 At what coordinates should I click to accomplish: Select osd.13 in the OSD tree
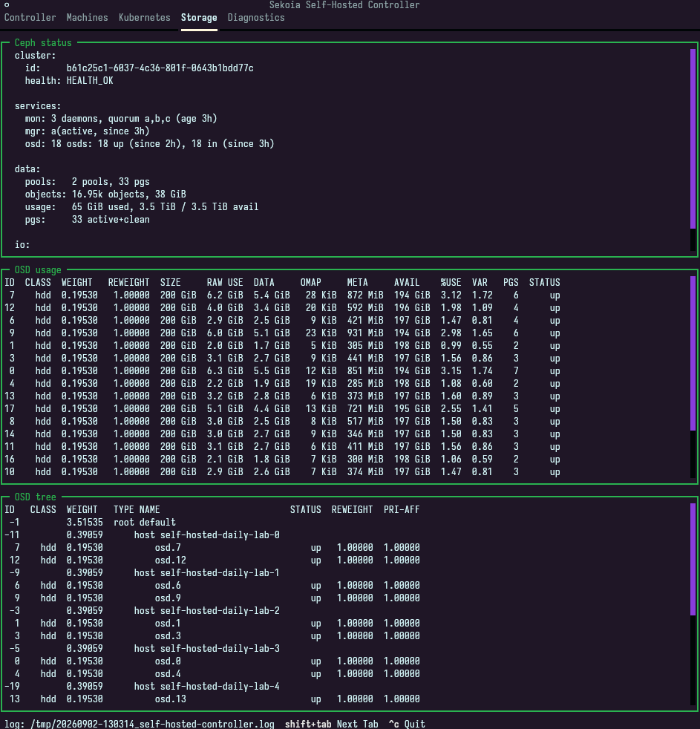[x=171, y=699]
